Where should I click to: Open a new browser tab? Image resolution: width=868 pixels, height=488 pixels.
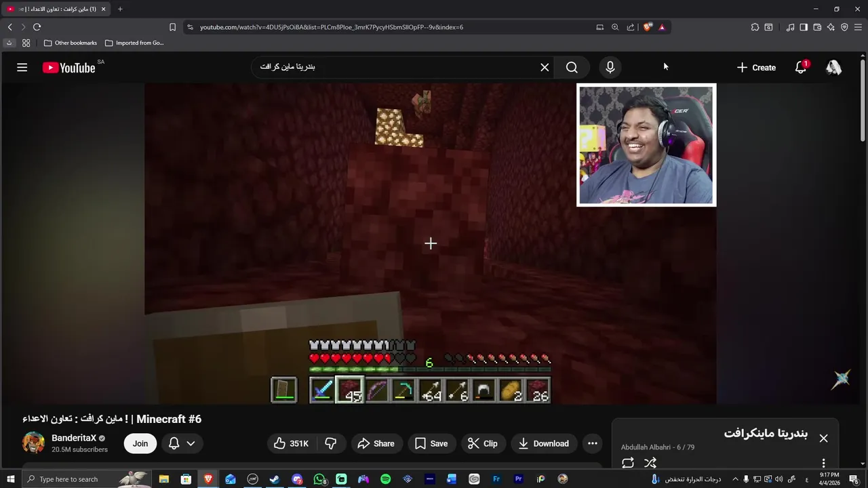120,9
